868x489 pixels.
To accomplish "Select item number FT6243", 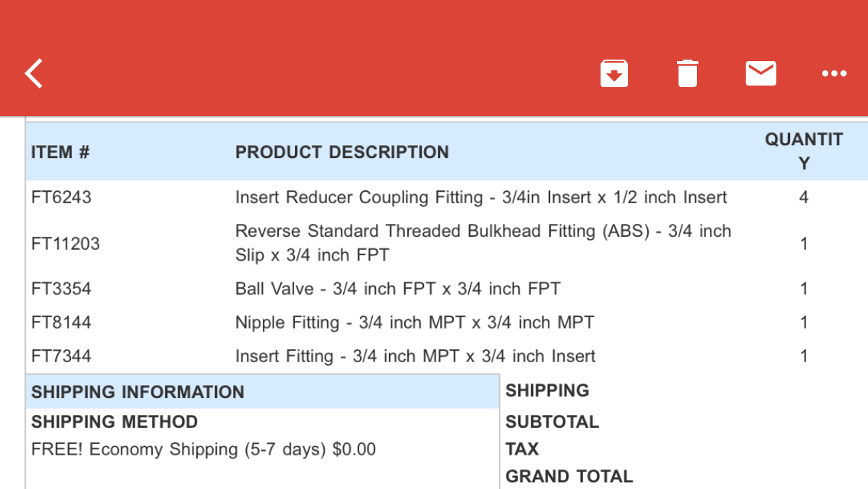I will coord(61,197).
